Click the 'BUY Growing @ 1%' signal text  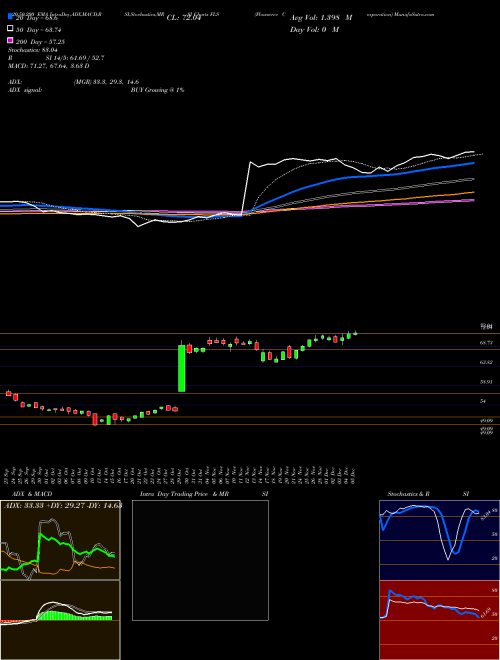[x=157, y=90]
